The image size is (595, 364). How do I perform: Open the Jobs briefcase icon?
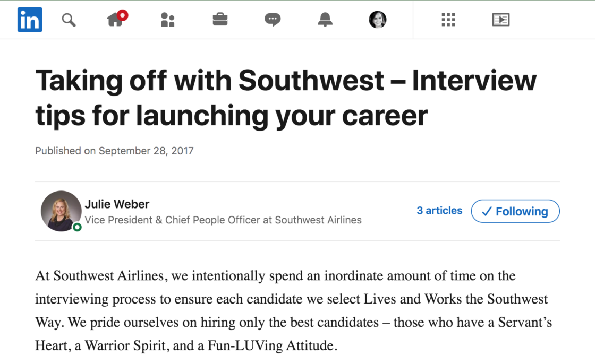(220, 19)
